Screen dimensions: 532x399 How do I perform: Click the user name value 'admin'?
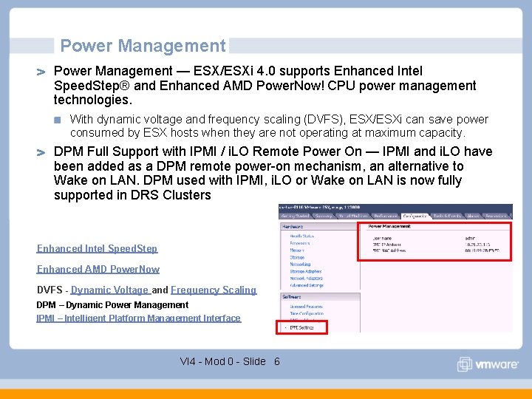[470, 239]
